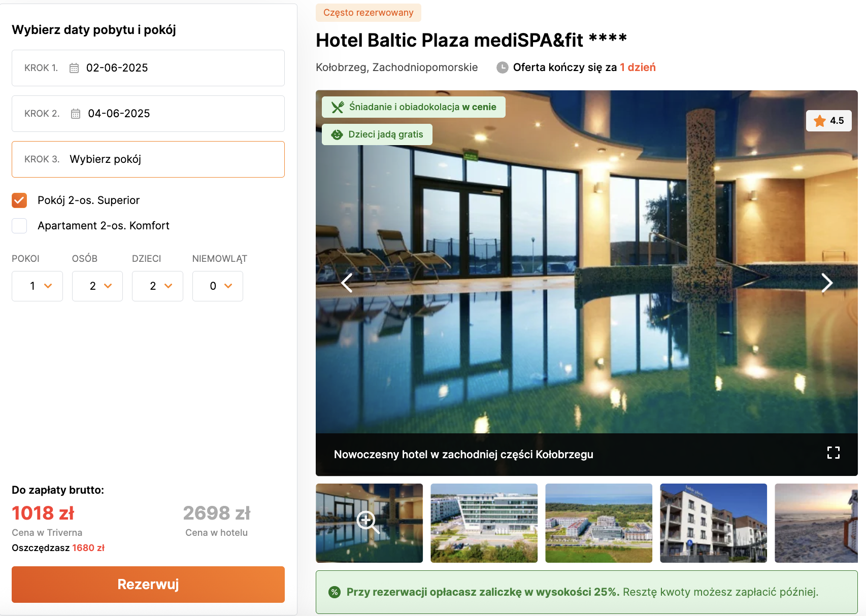Select KROK 3 Wybierz pokój field
The image size is (866, 616).
(148, 159)
